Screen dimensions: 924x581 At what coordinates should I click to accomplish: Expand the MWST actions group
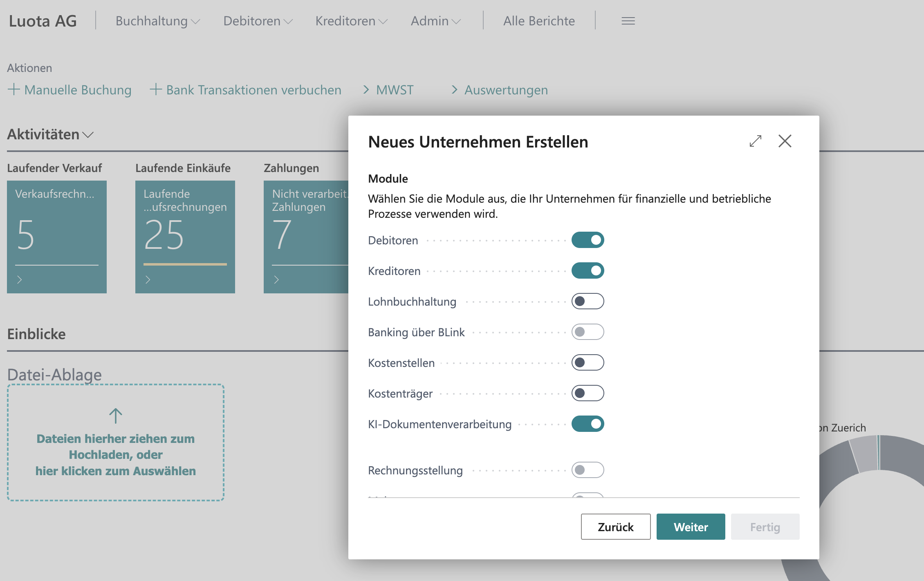388,90
